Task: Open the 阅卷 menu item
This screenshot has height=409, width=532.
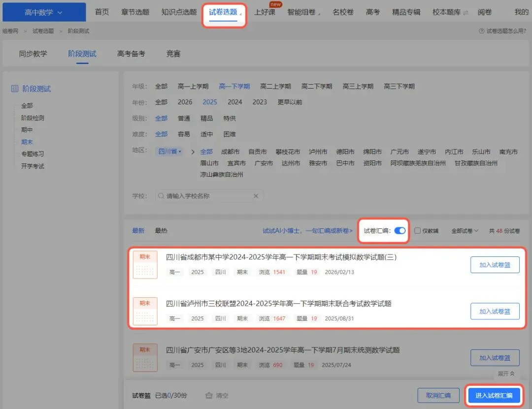Action: (x=485, y=12)
